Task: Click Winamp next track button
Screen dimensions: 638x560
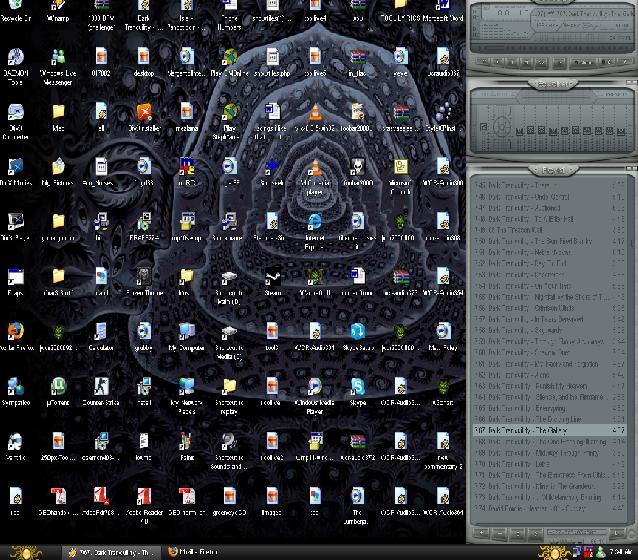Action: coord(542,62)
